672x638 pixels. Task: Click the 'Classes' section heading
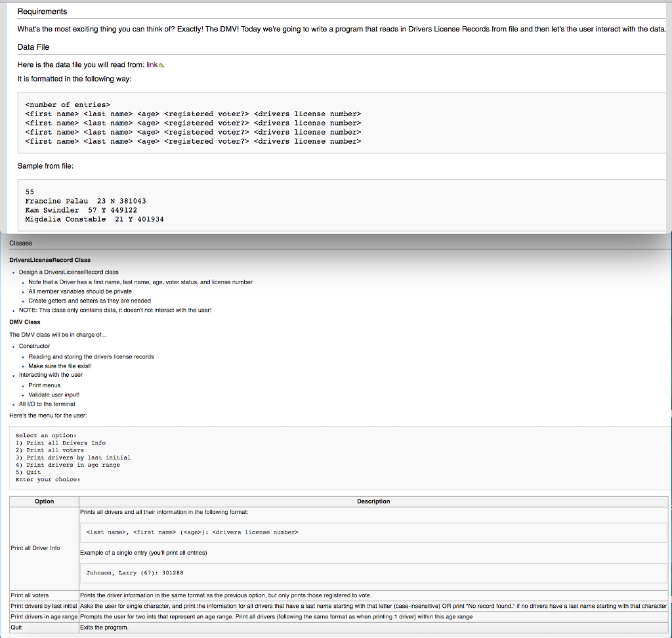point(20,243)
